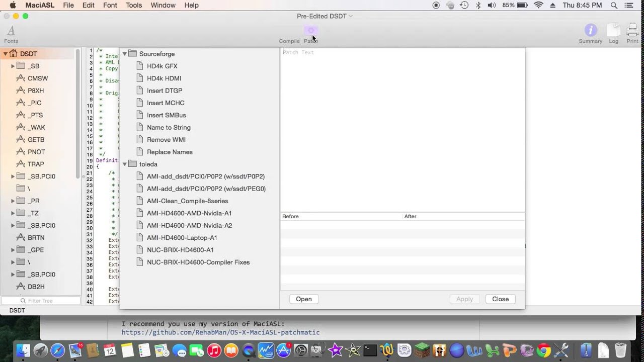Select the Replace Names patch
The image size is (644, 362).
click(170, 152)
